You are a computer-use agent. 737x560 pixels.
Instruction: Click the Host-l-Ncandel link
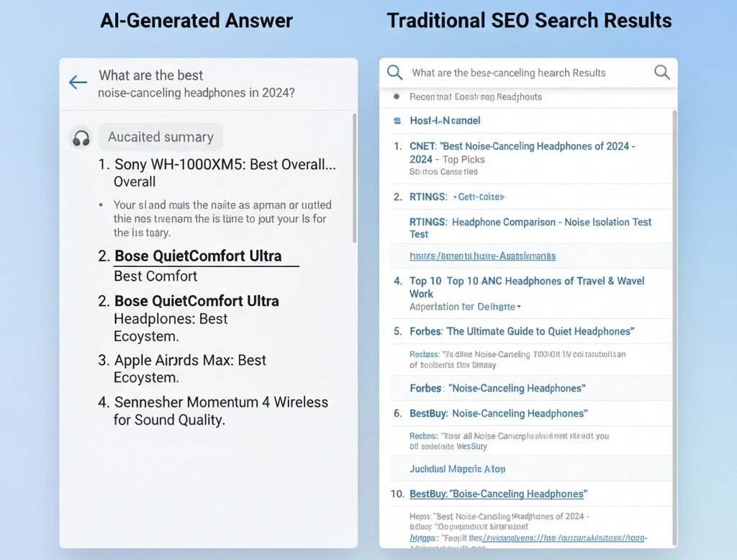coord(445,121)
